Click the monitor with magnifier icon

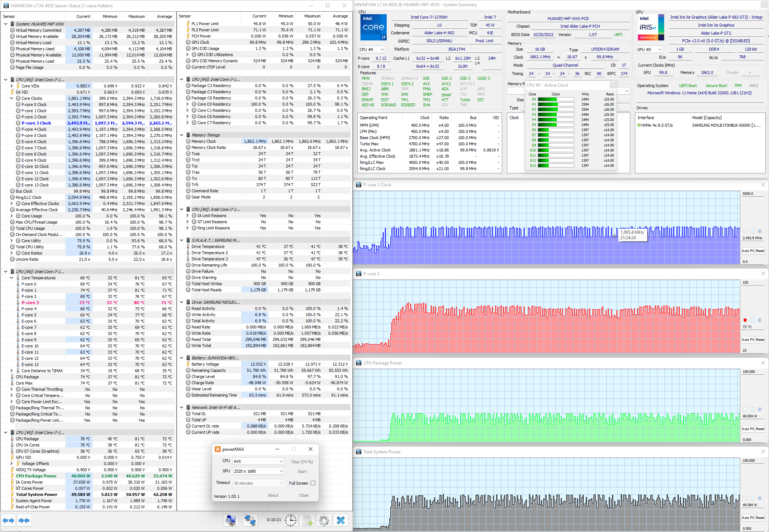pyautogui.click(x=231, y=520)
